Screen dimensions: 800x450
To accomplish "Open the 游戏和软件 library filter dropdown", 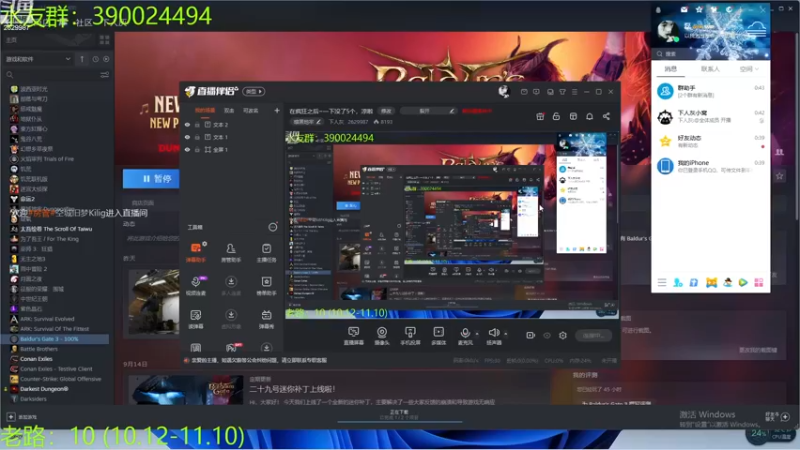I will point(38,59).
